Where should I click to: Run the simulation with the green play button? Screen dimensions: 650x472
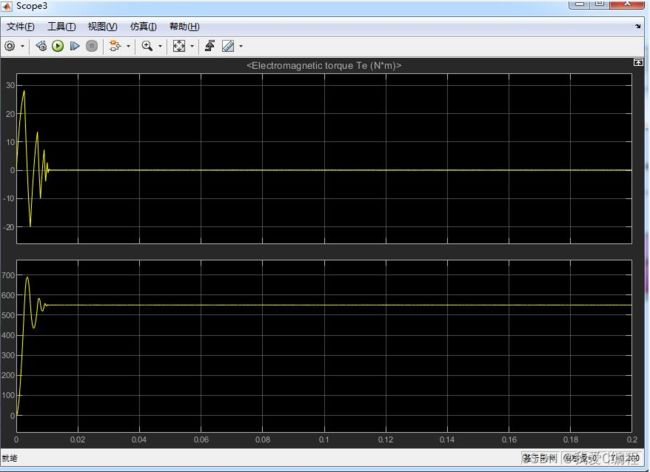[x=58, y=46]
